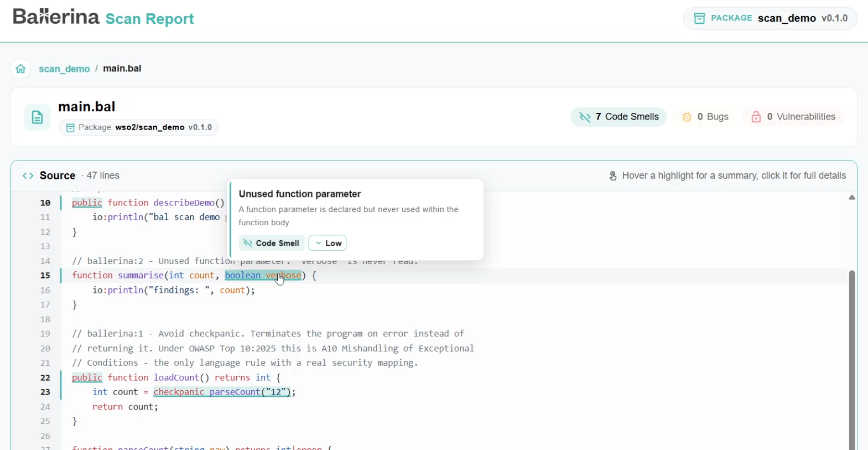This screenshot has width=868, height=450.
Task: Click the hover hint pointer icon
Action: (x=613, y=176)
